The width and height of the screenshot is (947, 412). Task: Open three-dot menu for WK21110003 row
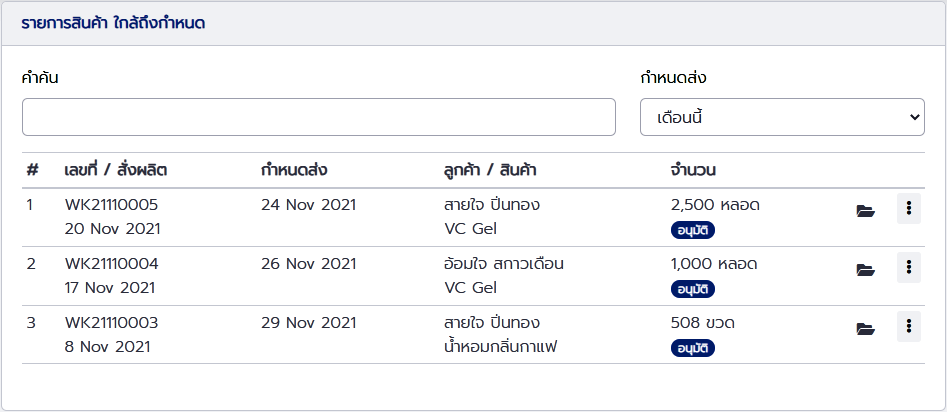coord(908,326)
